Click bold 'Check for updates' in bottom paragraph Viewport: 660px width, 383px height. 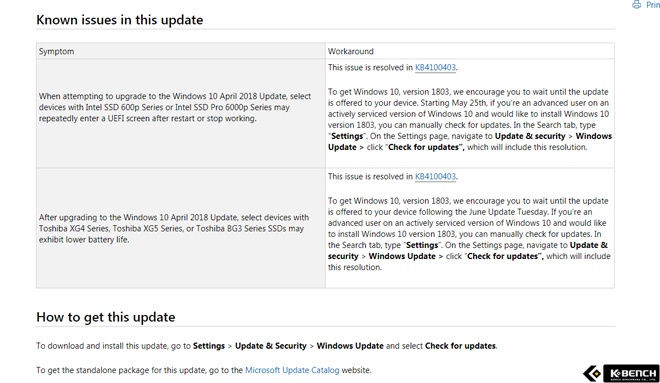click(460, 346)
